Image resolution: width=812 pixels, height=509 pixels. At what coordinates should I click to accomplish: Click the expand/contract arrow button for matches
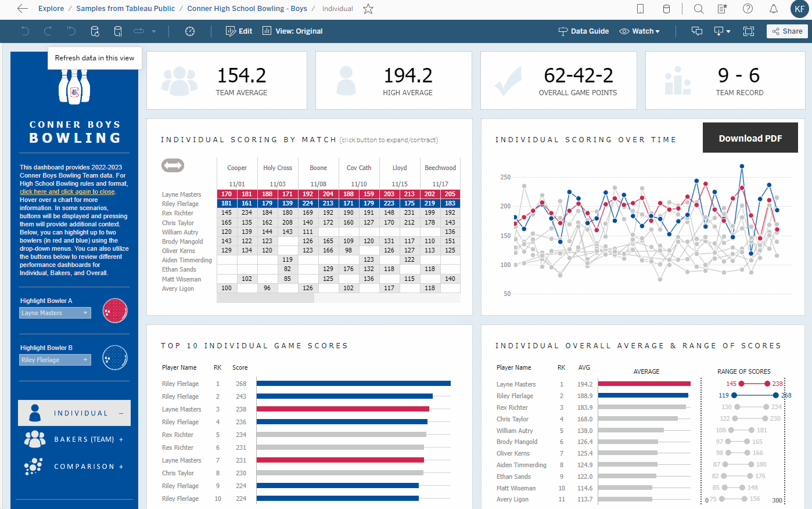point(173,165)
